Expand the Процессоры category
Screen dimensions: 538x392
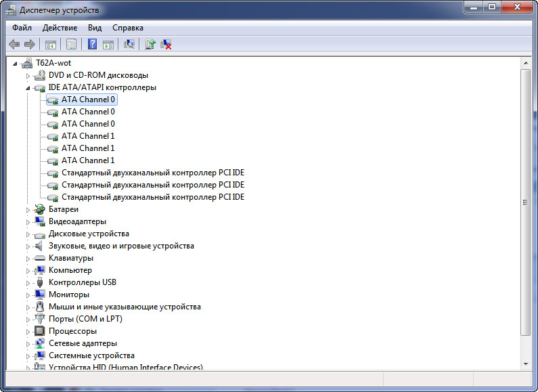[x=28, y=332]
